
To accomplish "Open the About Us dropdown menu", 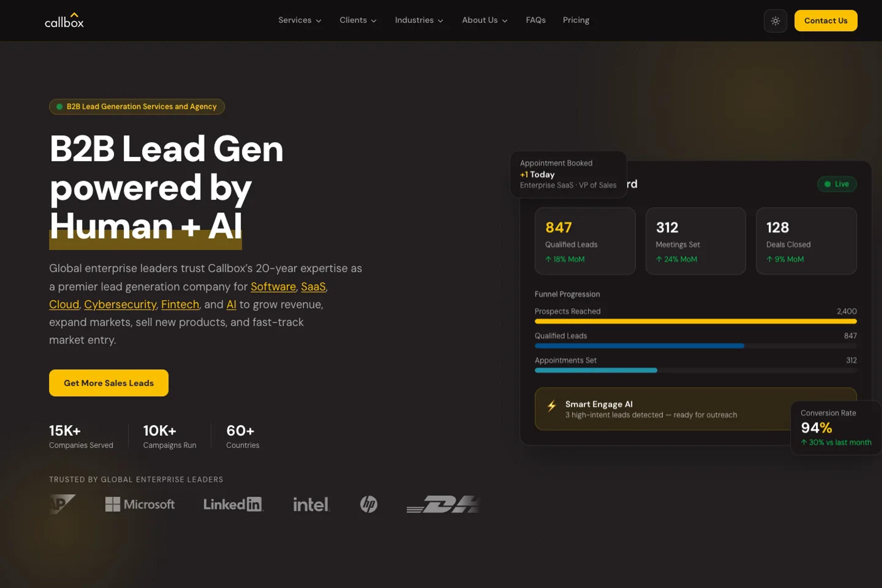I will click(484, 20).
